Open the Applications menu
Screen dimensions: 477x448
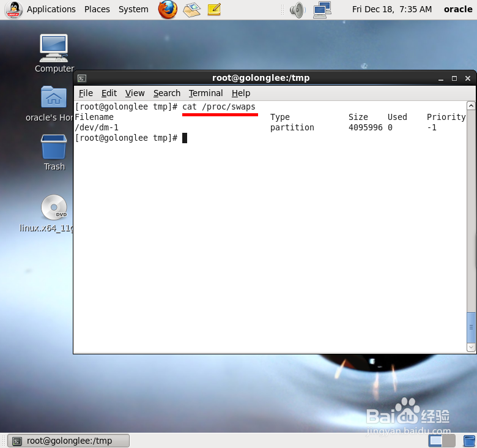51,9
